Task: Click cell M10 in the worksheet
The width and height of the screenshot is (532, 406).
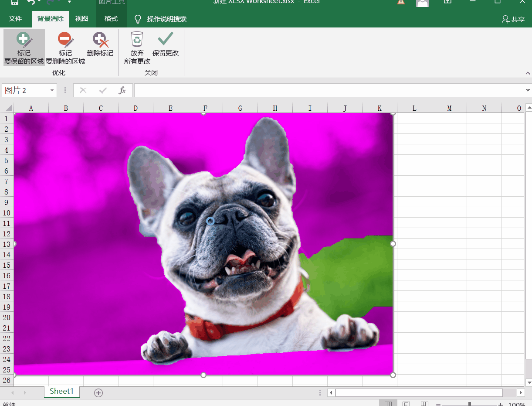Action: pos(449,213)
